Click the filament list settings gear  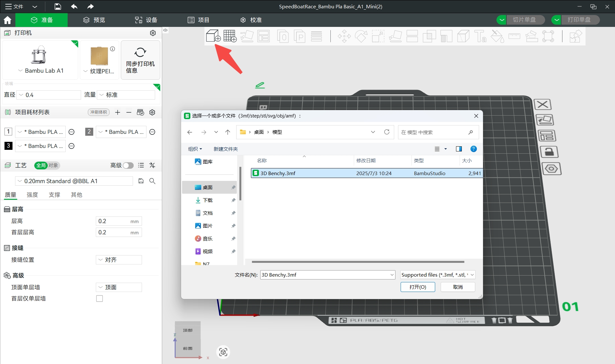pos(152,112)
